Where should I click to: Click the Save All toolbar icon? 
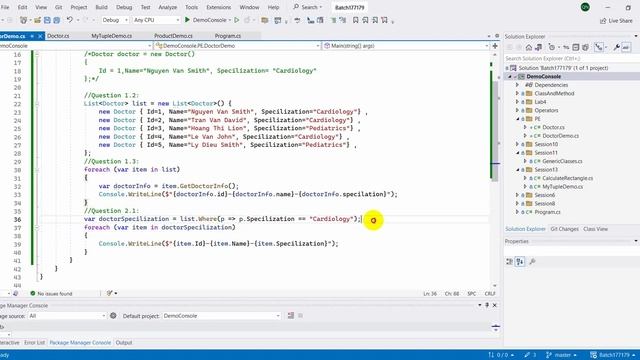(x=57, y=20)
